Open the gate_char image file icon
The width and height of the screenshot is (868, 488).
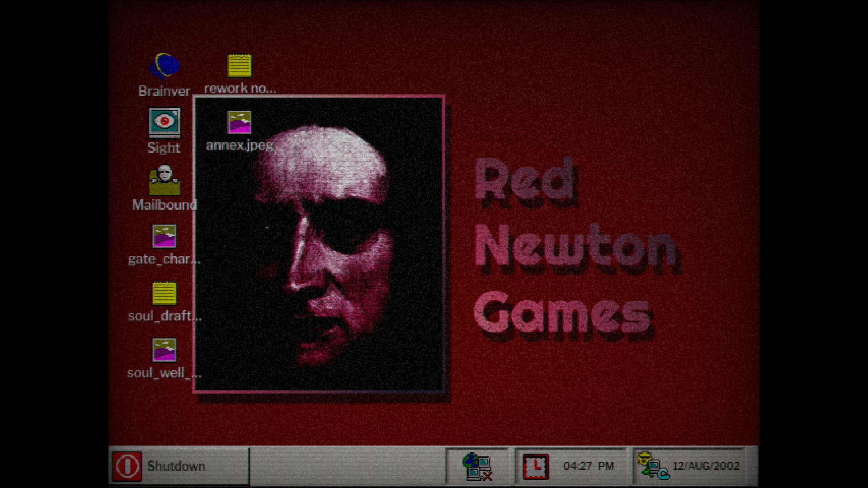pos(164,236)
